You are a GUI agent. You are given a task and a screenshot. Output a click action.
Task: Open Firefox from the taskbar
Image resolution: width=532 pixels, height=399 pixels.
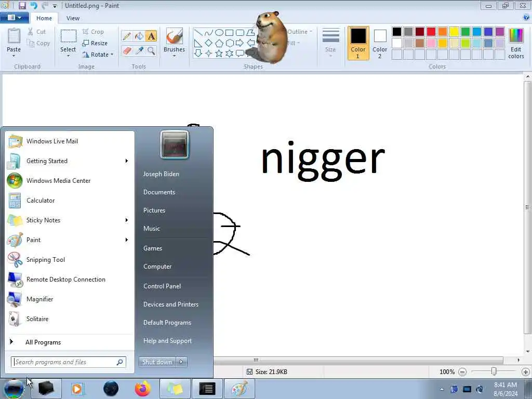click(143, 389)
